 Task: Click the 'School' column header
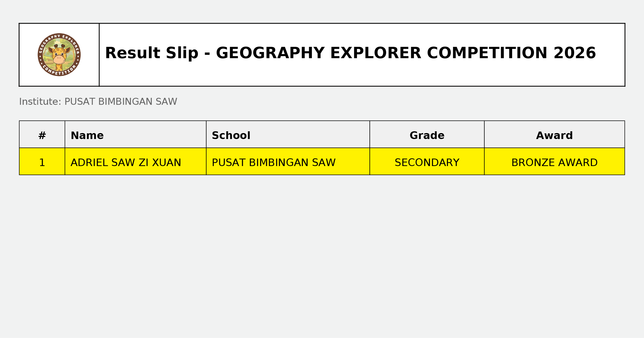(x=231, y=135)
